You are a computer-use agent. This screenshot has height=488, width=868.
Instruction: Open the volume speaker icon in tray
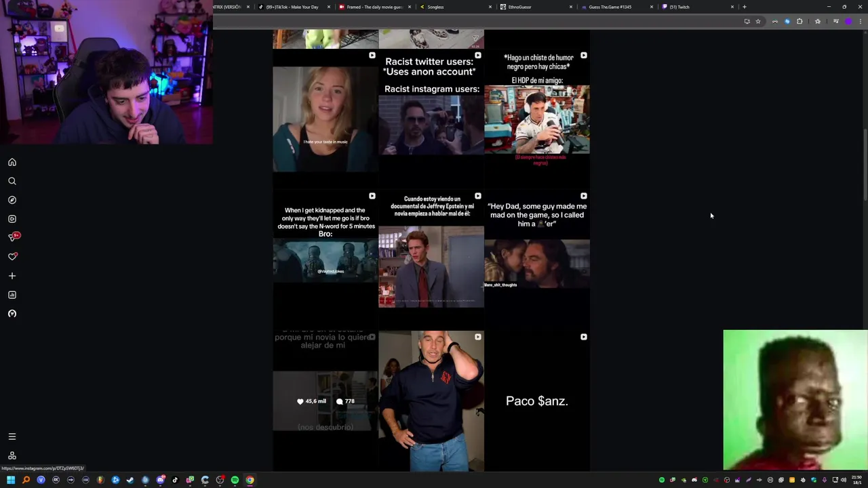pyautogui.click(x=844, y=480)
